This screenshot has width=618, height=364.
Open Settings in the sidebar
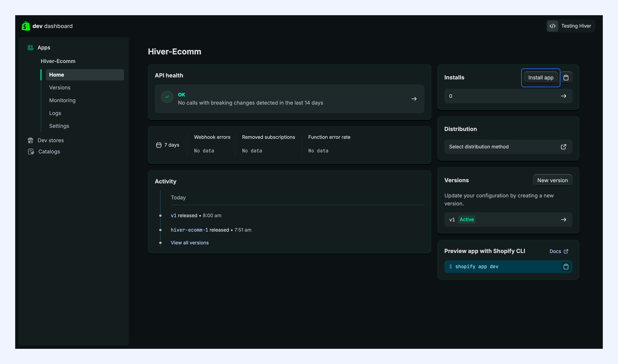point(59,126)
